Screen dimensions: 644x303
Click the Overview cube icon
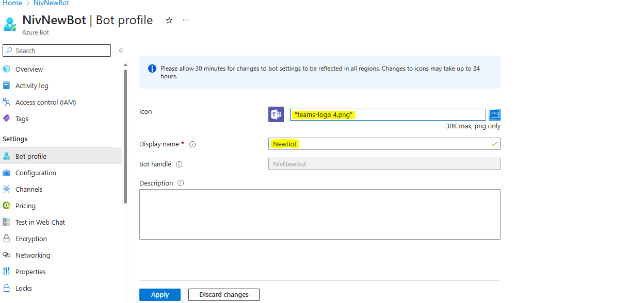pos(7,69)
